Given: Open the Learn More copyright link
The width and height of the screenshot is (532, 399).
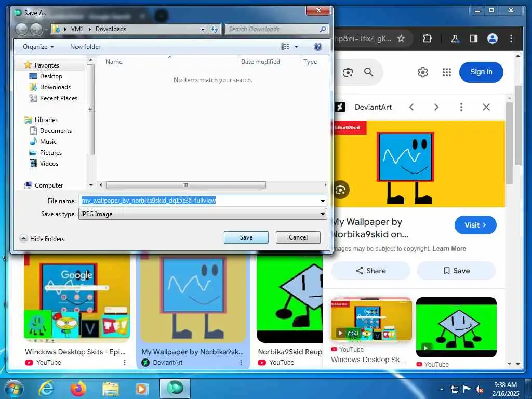Looking at the screenshot, I should click(449, 249).
